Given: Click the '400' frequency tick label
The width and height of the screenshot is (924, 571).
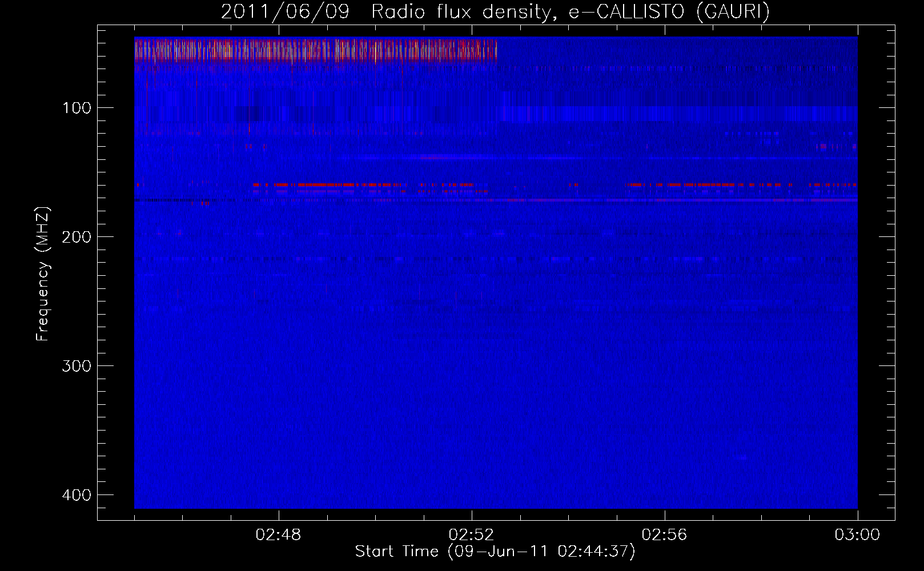Looking at the screenshot, I should (x=76, y=495).
